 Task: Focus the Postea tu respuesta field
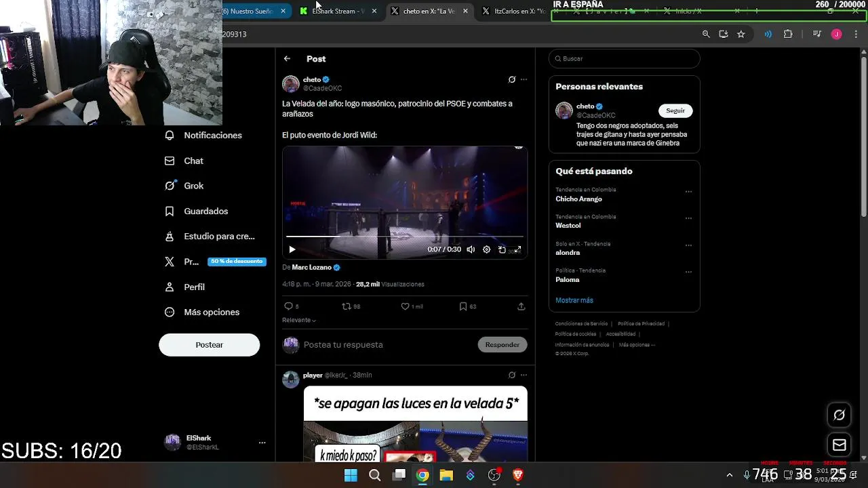point(387,344)
